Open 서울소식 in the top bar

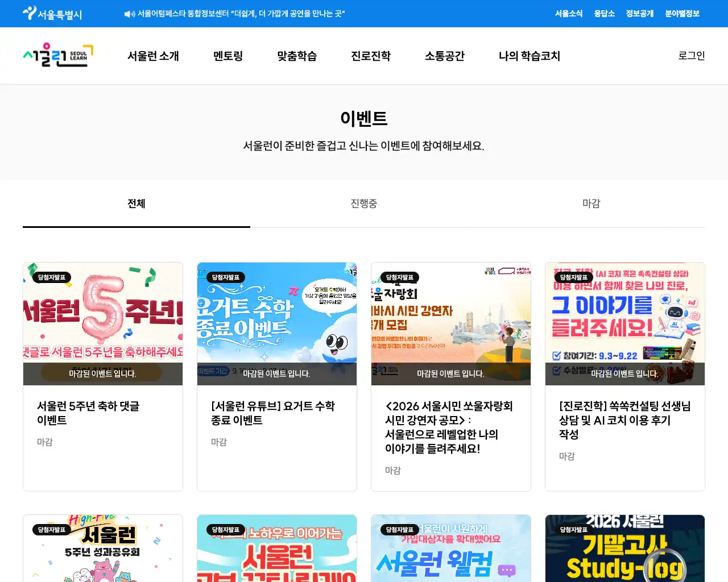[x=569, y=14]
